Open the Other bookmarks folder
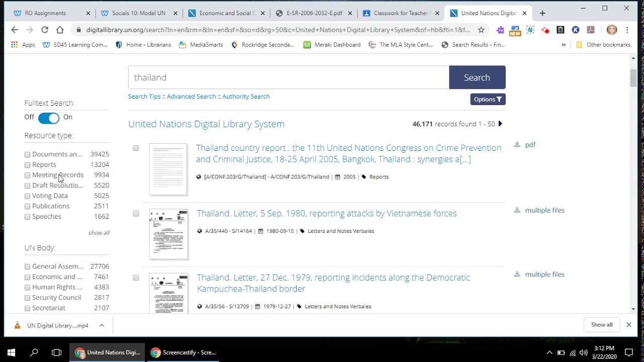The width and height of the screenshot is (644, 362). point(603,45)
